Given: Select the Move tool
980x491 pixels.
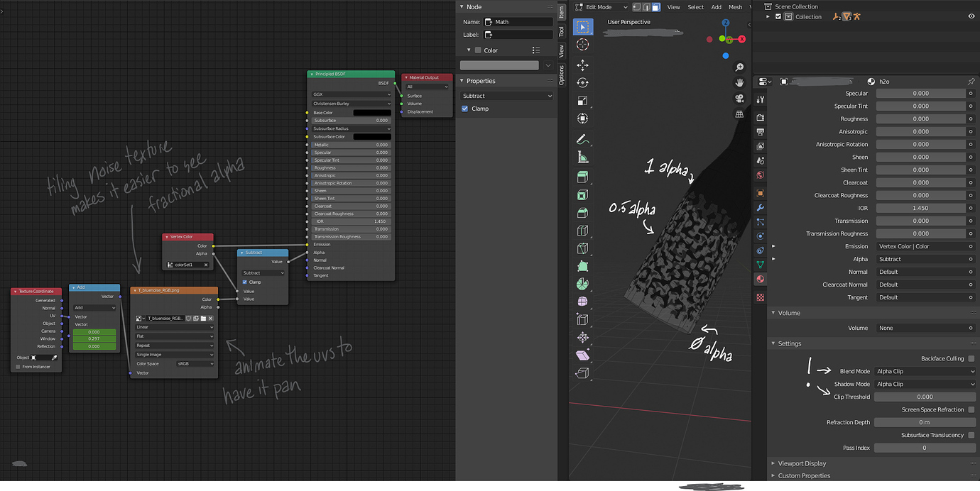Looking at the screenshot, I should coord(582,65).
